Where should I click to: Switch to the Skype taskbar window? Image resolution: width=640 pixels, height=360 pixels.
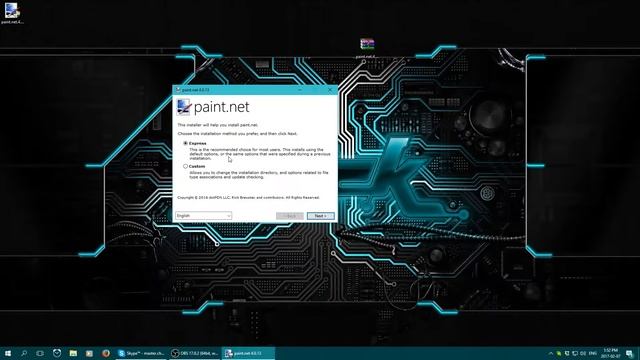142,353
